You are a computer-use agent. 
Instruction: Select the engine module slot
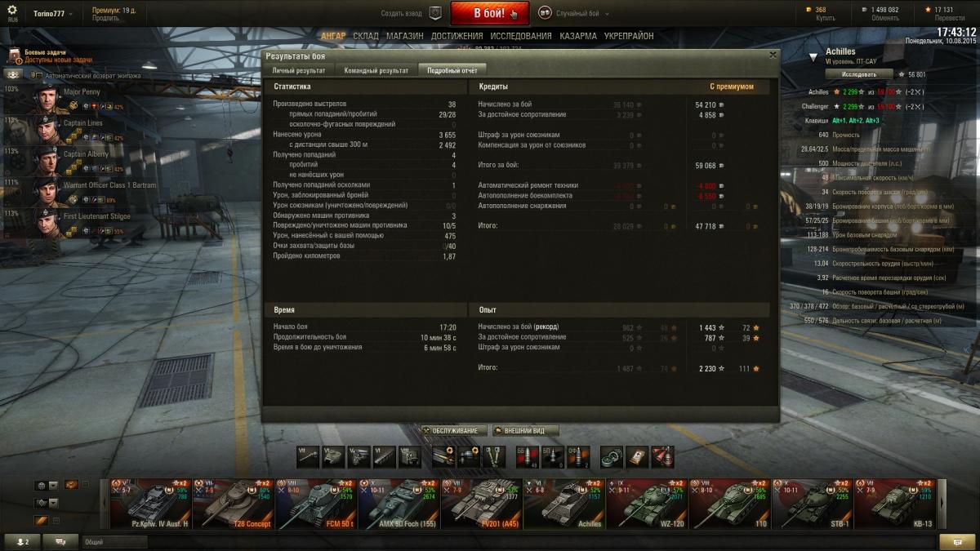pyautogui.click(x=358, y=457)
